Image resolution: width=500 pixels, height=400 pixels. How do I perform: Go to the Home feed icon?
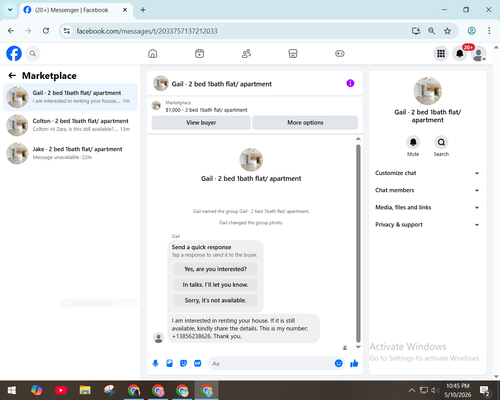tap(153, 53)
